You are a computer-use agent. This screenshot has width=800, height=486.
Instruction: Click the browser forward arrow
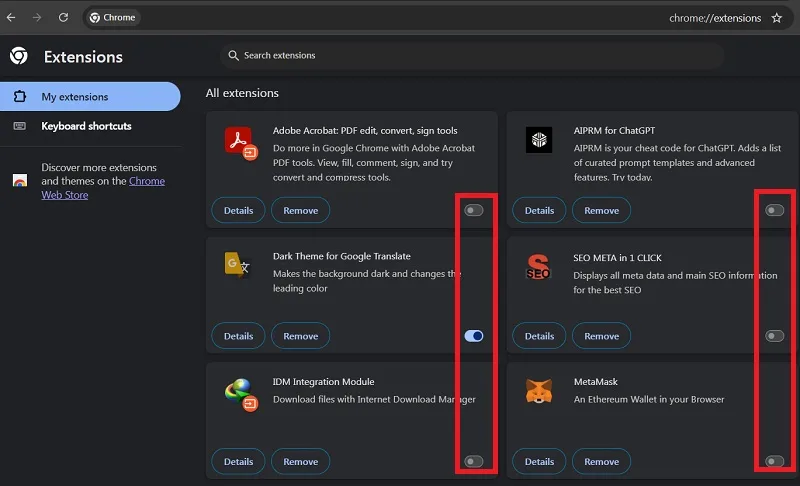(x=37, y=17)
